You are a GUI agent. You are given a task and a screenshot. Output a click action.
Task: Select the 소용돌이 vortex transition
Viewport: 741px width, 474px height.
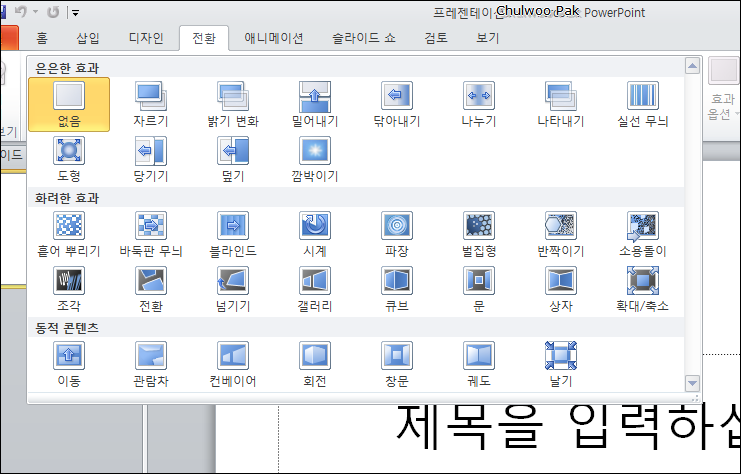(x=643, y=233)
